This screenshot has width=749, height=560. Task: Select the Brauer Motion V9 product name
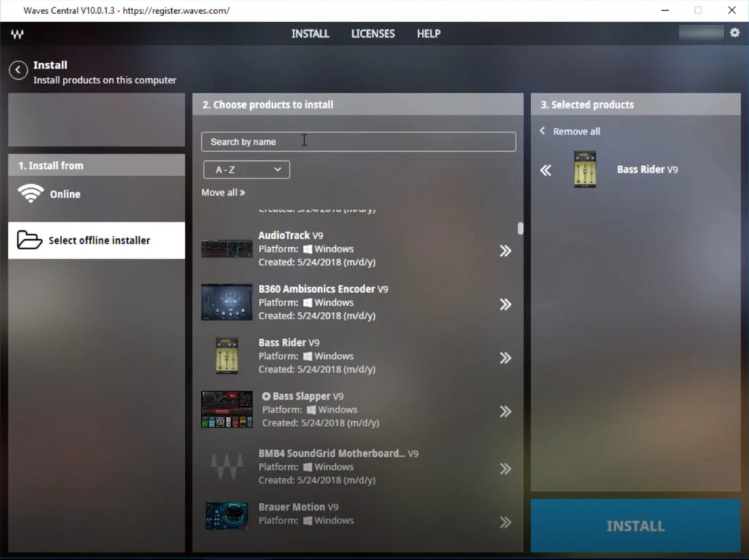click(298, 507)
